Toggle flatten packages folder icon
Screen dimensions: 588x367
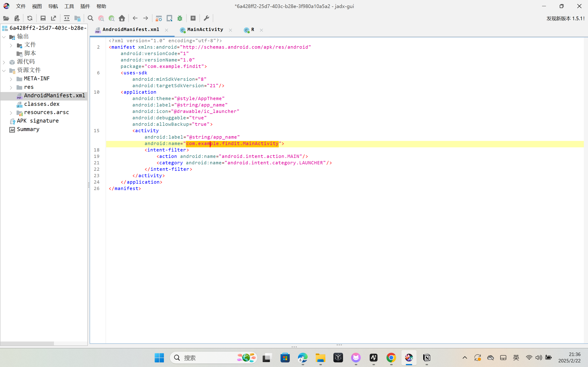point(77,18)
